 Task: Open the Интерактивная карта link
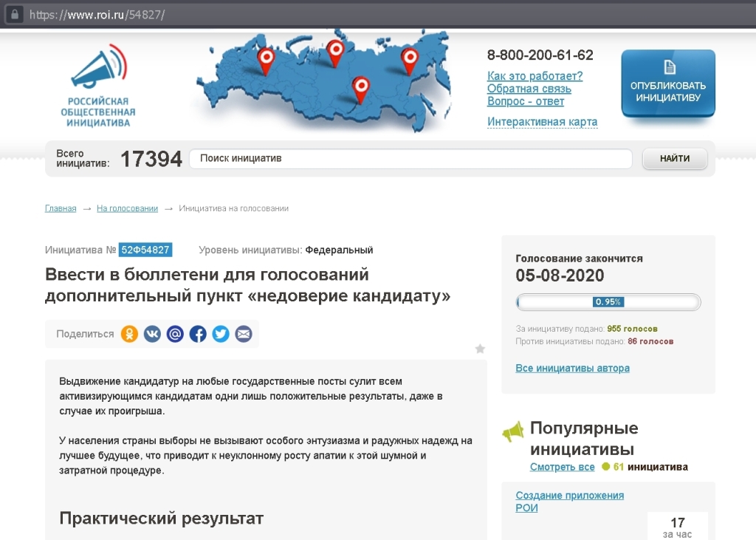pyautogui.click(x=542, y=122)
